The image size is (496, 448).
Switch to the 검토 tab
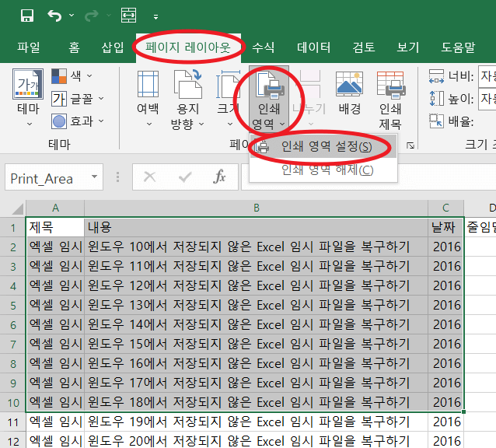click(364, 47)
